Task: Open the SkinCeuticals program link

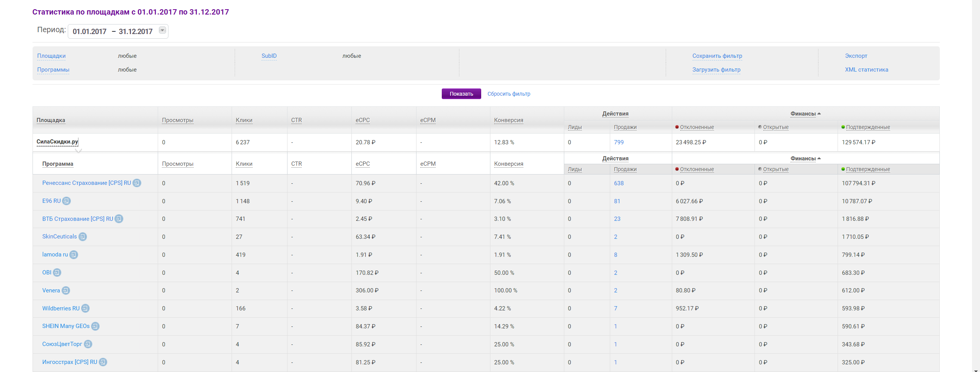Action: pos(59,237)
